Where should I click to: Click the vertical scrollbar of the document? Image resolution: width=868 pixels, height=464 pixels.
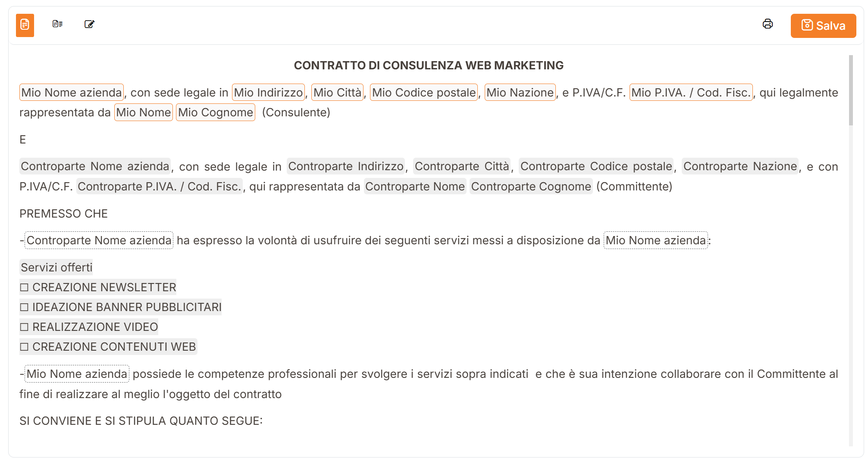tap(851, 250)
